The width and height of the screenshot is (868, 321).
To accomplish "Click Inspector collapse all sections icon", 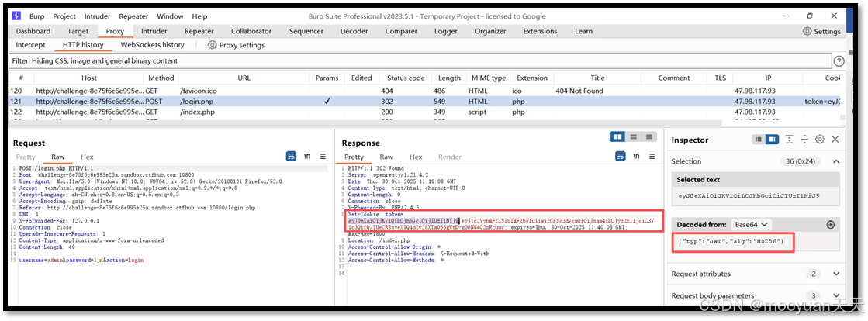I will (x=805, y=140).
